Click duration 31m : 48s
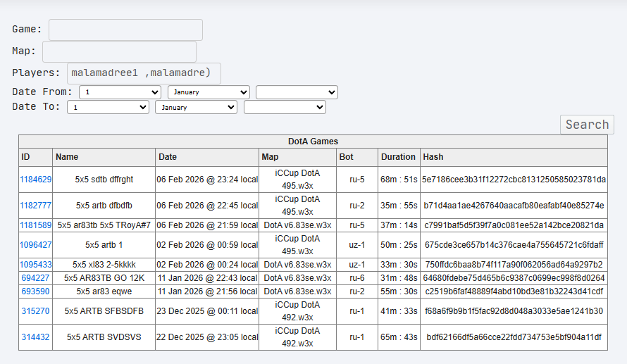 click(399, 278)
